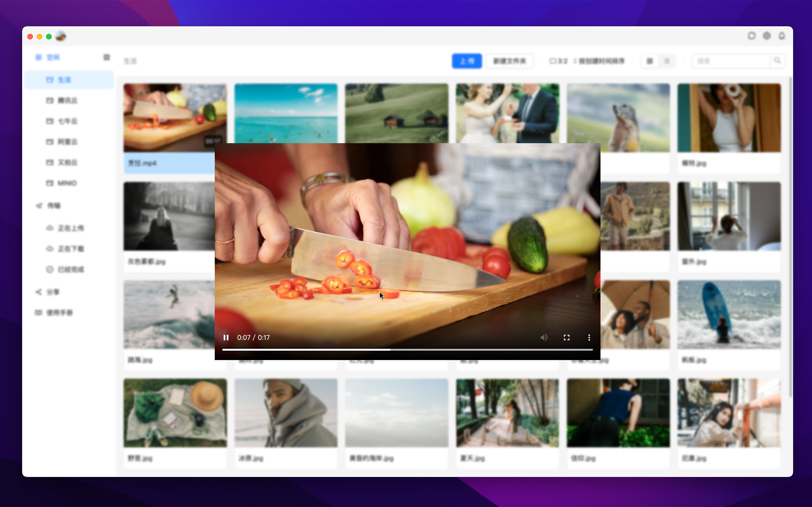Screen dimensions: 812x507
Task: Collapse the 空间 sidebar section
Action: point(107,57)
